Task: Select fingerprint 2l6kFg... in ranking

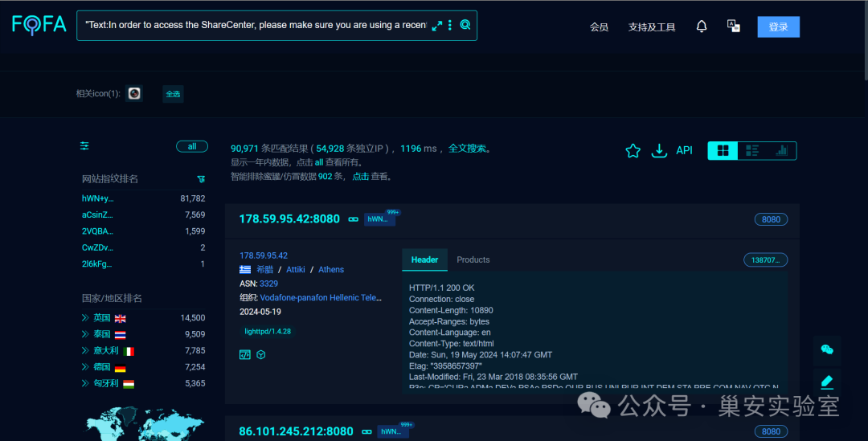Action: 97,264
